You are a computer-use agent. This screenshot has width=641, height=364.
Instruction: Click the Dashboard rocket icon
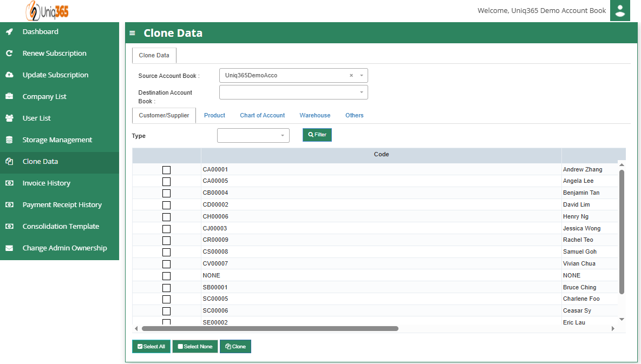click(9, 31)
